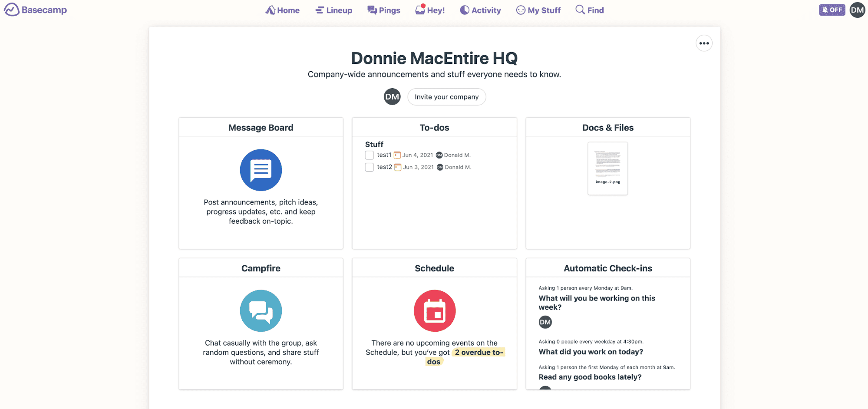Screen dimensions: 868x409
Task: Open the Activity navigation item
Action: [x=481, y=10]
